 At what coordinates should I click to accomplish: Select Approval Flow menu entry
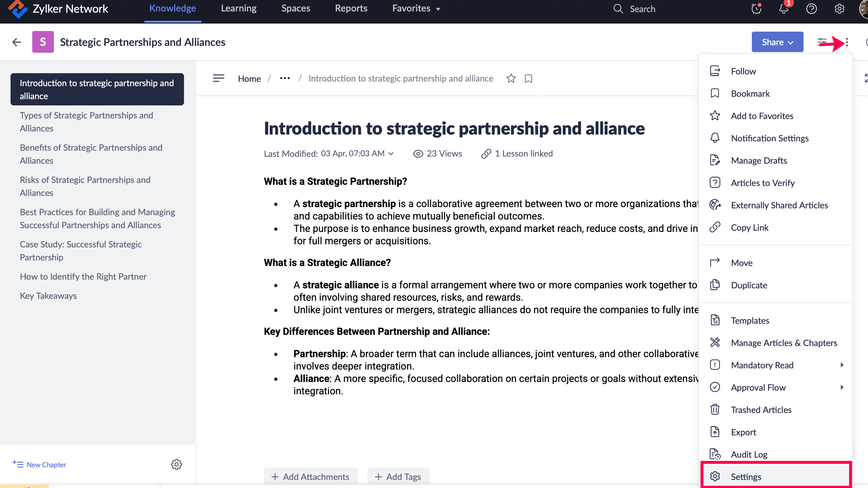[x=776, y=388]
